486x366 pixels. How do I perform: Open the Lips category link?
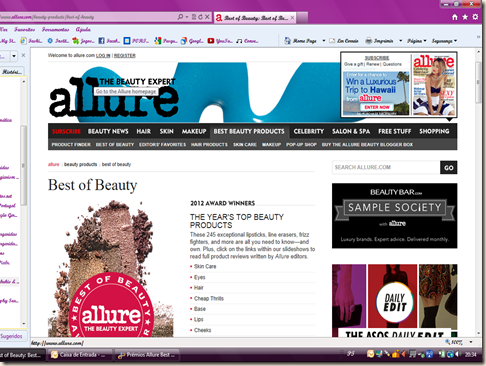click(199, 319)
